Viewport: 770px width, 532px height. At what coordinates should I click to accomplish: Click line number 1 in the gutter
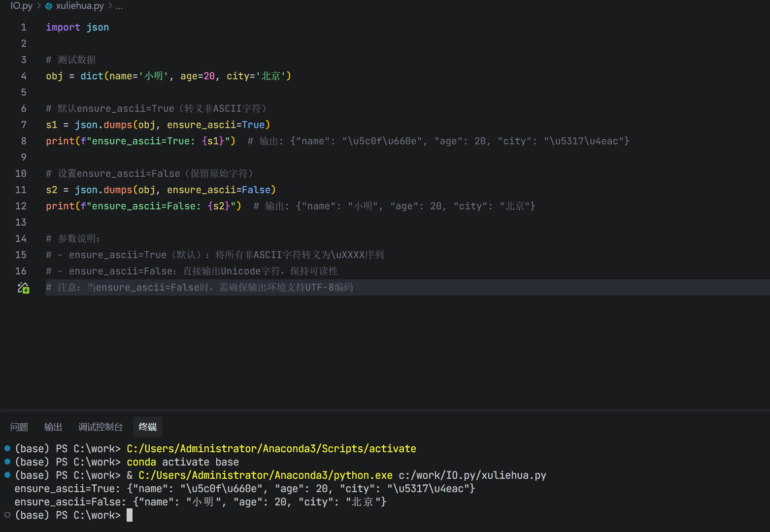pos(23,28)
